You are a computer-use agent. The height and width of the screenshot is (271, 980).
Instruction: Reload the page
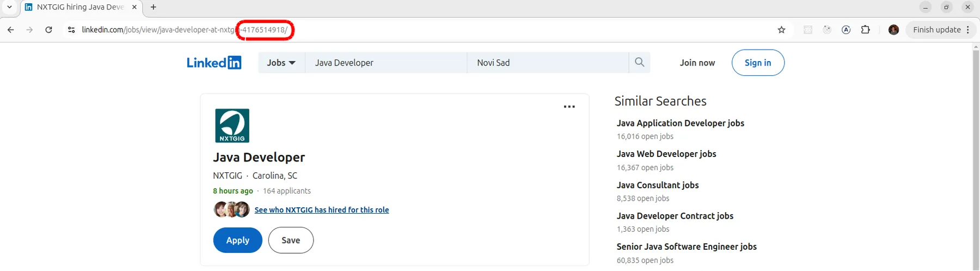tap(49, 30)
